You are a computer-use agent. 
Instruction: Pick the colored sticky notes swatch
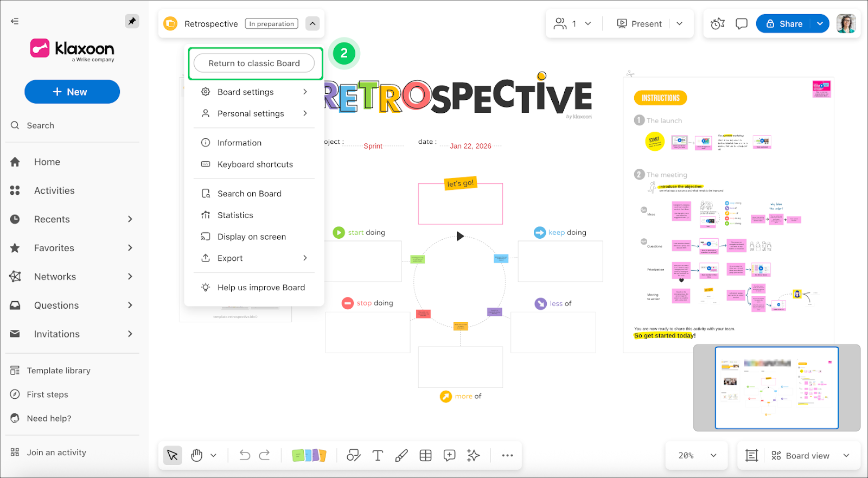click(309, 455)
